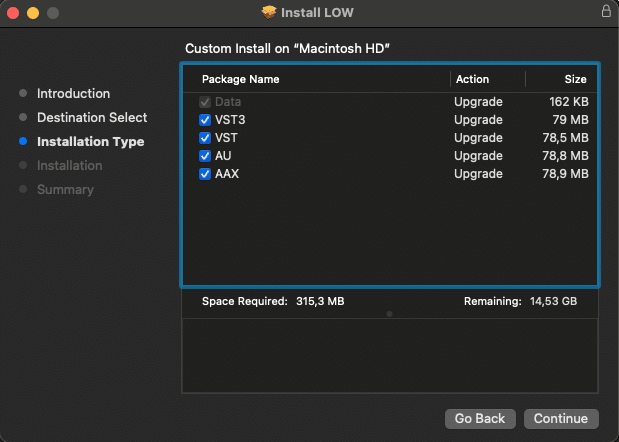Viewport: 619px width, 442px height.
Task: Select the Introduction step in sidebar
Action: [x=73, y=93]
